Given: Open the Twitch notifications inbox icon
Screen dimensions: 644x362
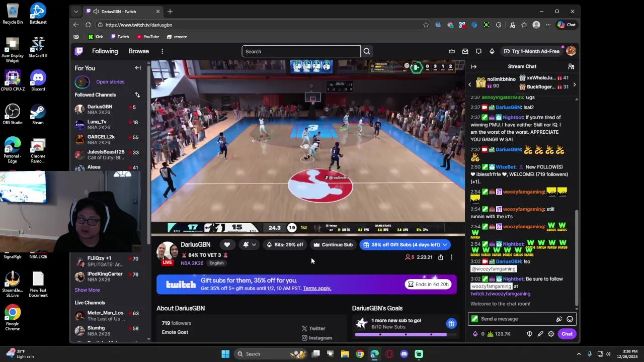Looking at the screenshot, I should coord(465,51).
